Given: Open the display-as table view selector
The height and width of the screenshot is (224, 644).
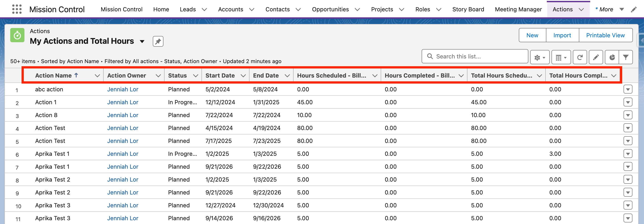Looking at the screenshot, I should coord(561,57).
